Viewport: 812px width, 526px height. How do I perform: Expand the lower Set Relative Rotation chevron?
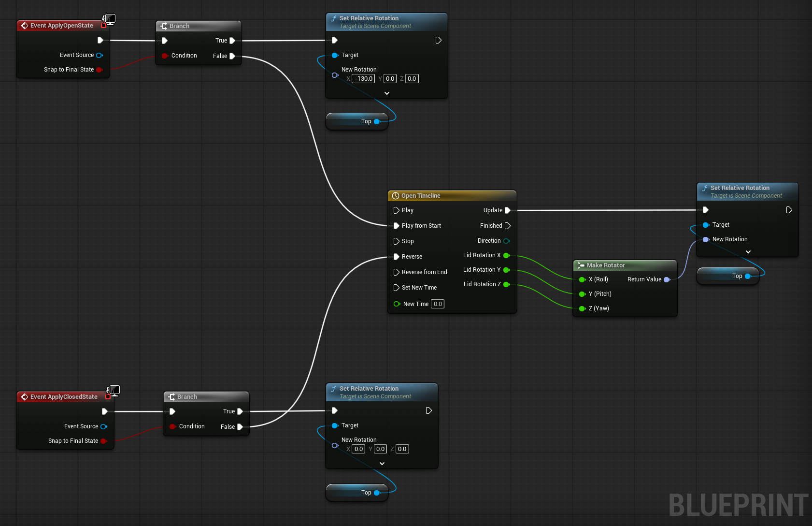pyautogui.click(x=382, y=463)
